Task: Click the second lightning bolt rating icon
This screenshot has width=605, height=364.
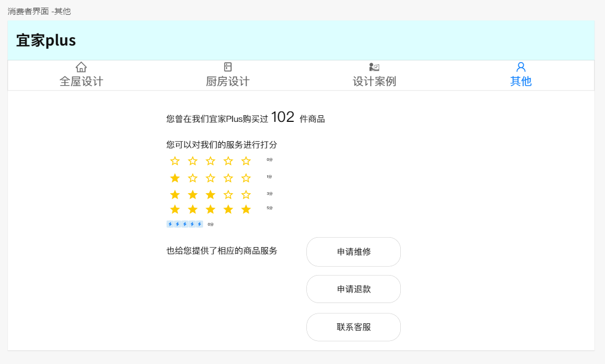Action: click(x=177, y=224)
